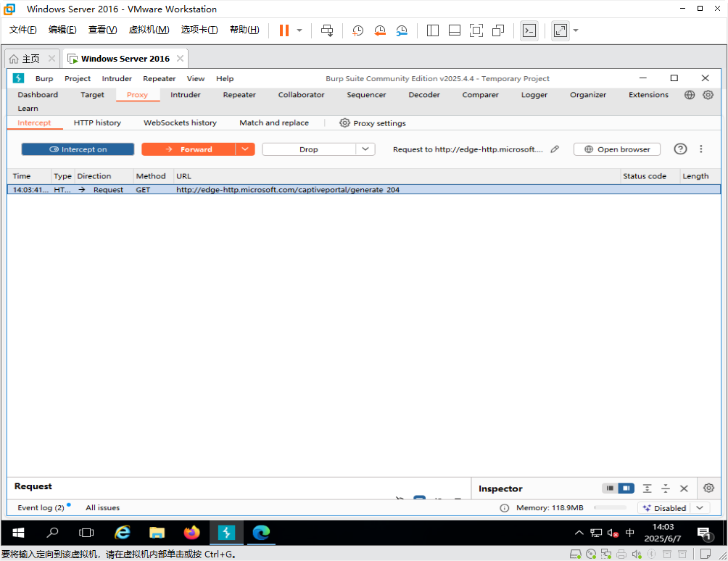The image size is (728, 561).
Task: Switch to the 主页 home tab
Action: pos(30,59)
